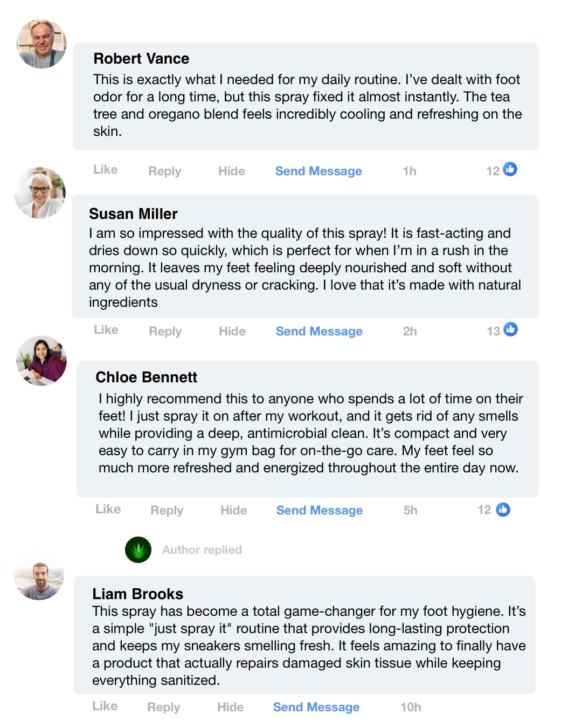Screen dimensions: 582x728
Task: Click the blue like-count icon on Susan Miller's comment
Action: click(510, 329)
